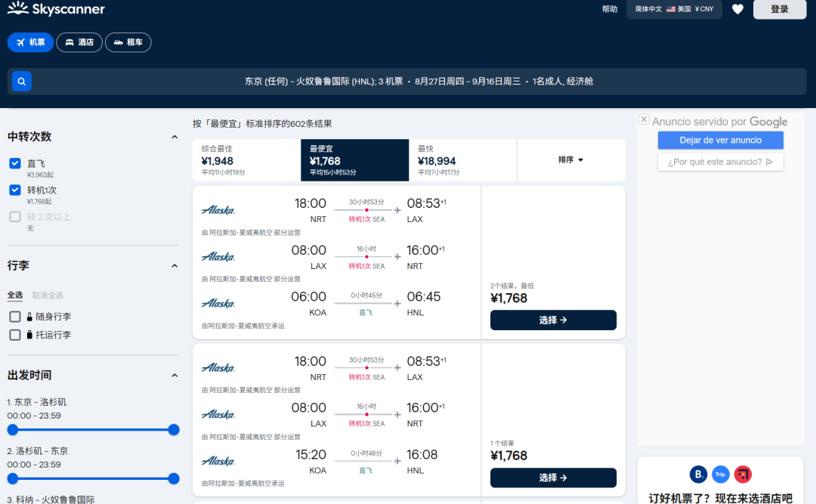The image size is (816, 504).
Task: Click the 登录 login button
Action: point(779,9)
